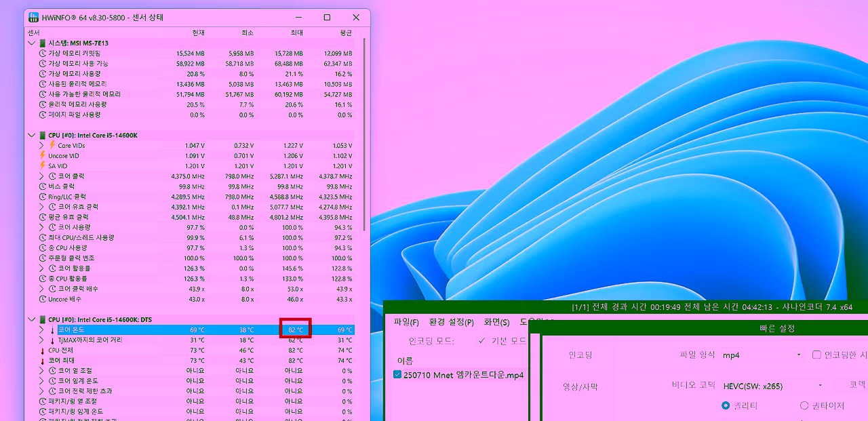Image resolution: width=868 pixels, height=421 pixels.
Task: Switch to 인코딩 tab in 빠른 설정
Action: 579,355
